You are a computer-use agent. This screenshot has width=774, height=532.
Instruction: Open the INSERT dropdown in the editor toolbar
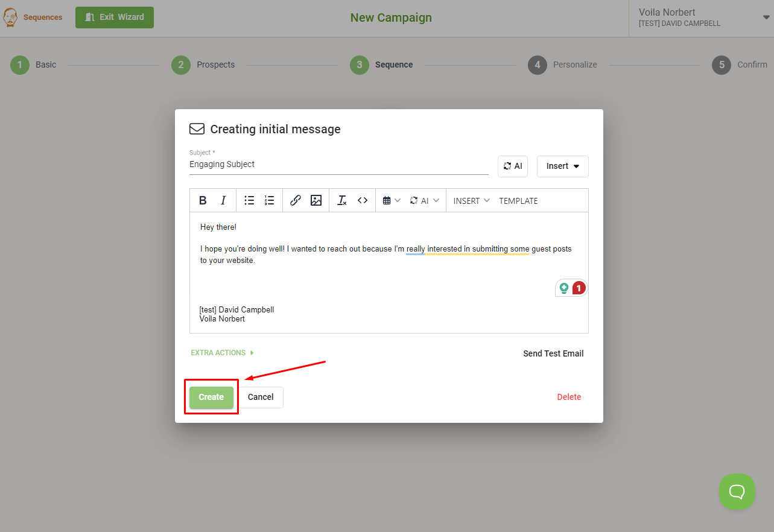pyautogui.click(x=470, y=200)
